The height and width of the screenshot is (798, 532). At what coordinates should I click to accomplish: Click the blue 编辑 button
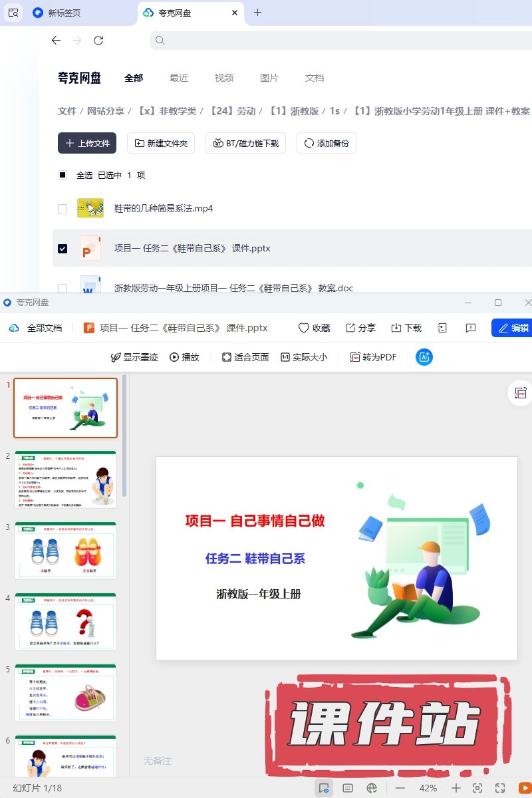coord(513,328)
